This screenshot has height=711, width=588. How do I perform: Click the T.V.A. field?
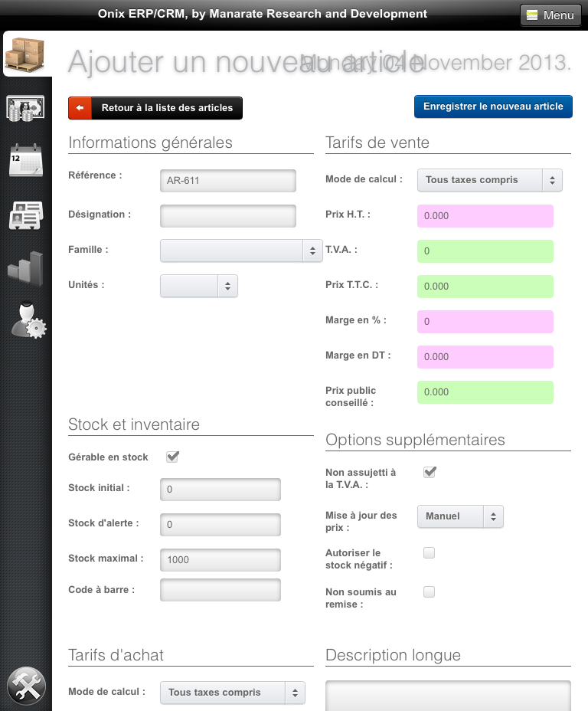point(485,251)
